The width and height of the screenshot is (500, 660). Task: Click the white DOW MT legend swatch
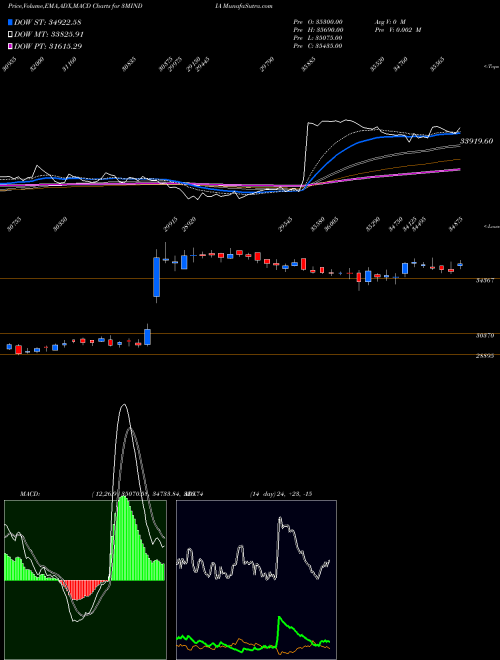tap(10, 34)
